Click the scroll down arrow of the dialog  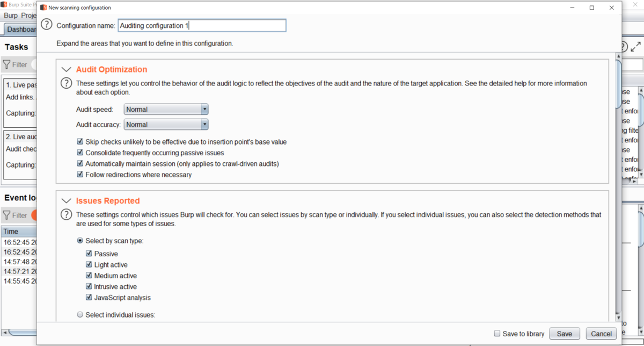coord(618,318)
